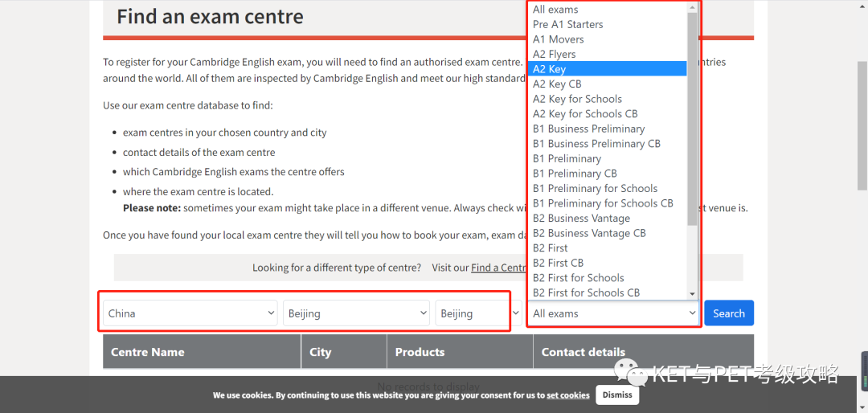Select 'B1 Preliminary CB' option
This screenshot has height=413, width=868.
click(x=608, y=174)
